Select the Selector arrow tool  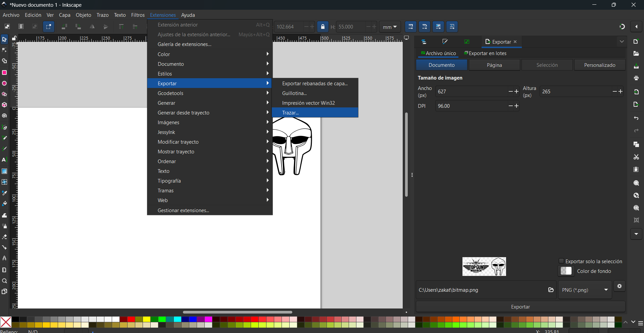tap(4, 40)
